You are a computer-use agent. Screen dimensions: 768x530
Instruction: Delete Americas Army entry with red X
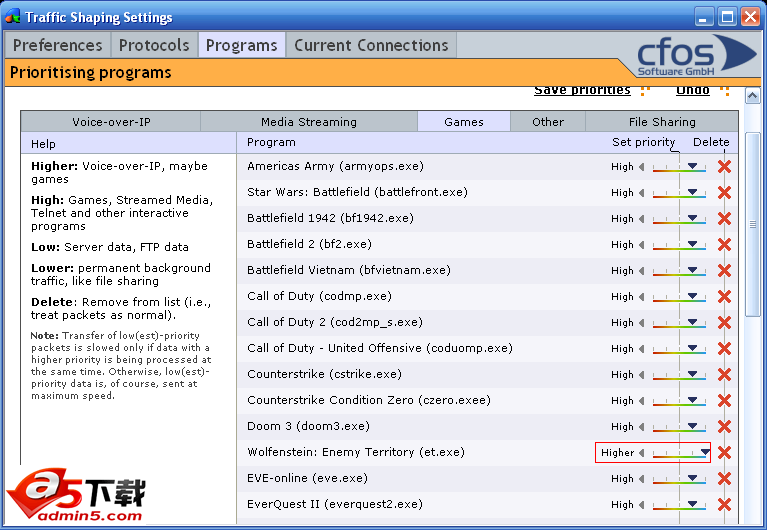[724, 167]
